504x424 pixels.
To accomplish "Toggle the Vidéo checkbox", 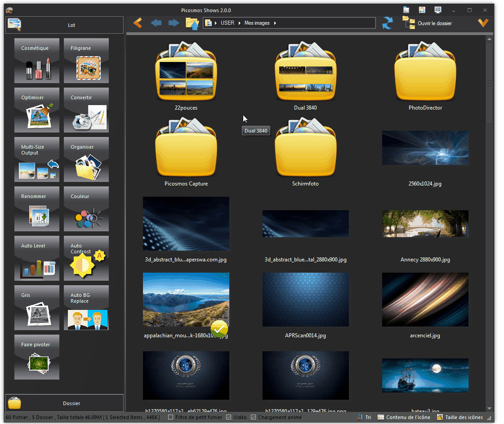I will point(228,417).
